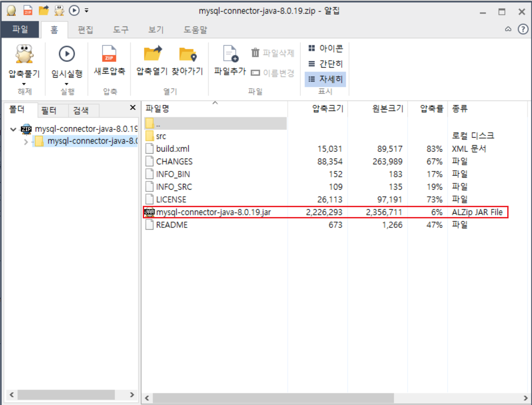The width and height of the screenshot is (532, 405).
Task: Switch to 아이콘 view mode
Action: click(326, 48)
